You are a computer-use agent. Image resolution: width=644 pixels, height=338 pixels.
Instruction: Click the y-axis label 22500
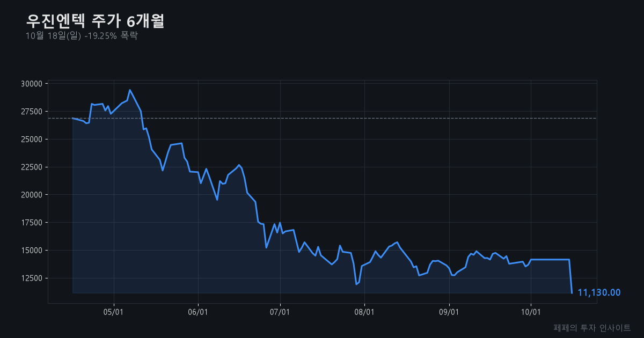32,167
